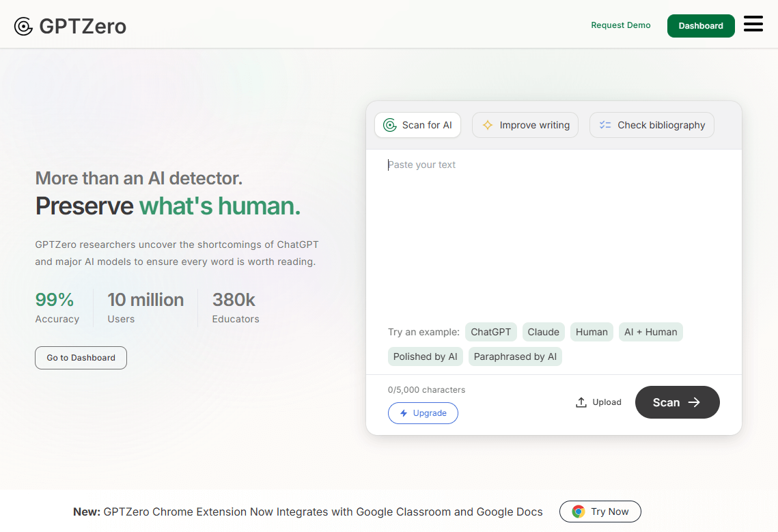Viewport: 778px width, 532px height.
Task: Click the Chrome logo icon
Action: coord(578,512)
